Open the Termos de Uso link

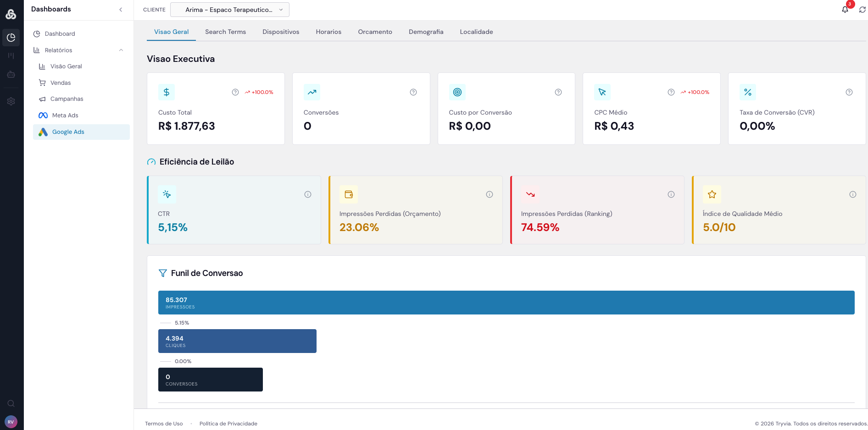point(164,424)
